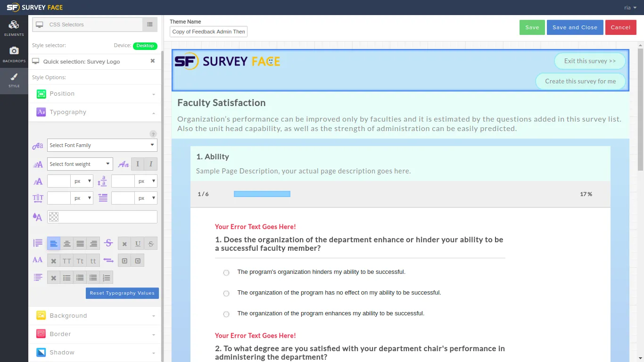The height and width of the screenshot is (362, 644).
Task: Select 'enhances my ability' answer option
Action: 226,314
